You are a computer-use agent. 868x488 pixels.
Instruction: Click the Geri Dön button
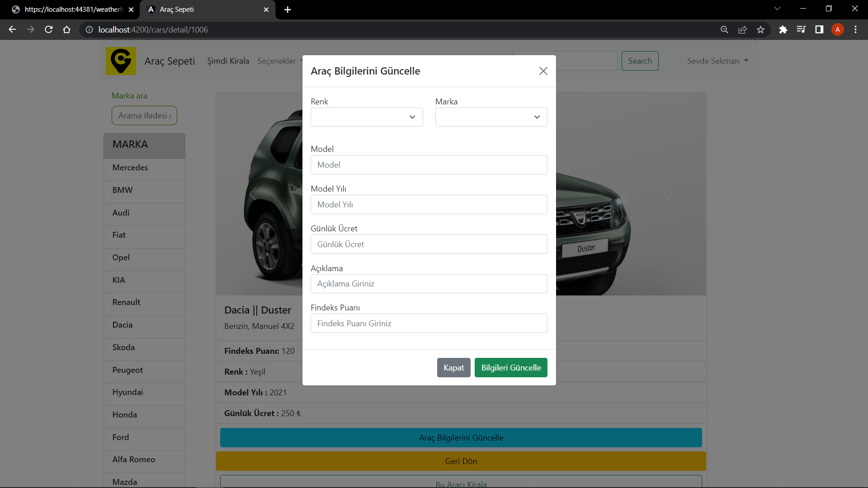click(x=461, y=461)
